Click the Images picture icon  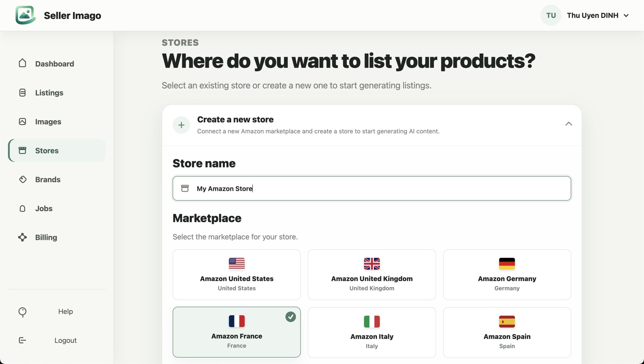[x=22, y=122]
